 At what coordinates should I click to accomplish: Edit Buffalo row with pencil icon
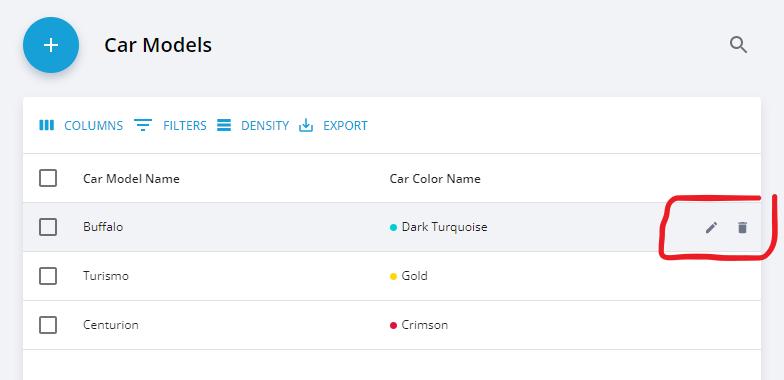coord(711,228)
